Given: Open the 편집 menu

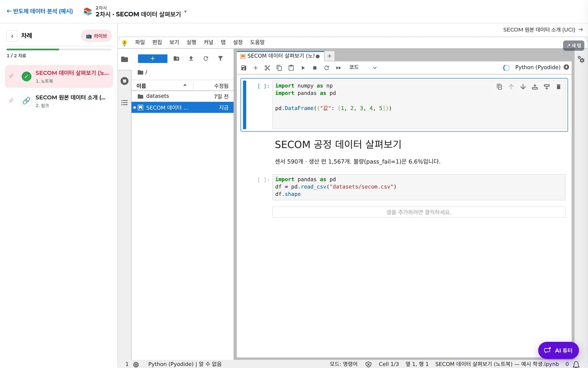Looking at the screenshot, I should point(157,42).
